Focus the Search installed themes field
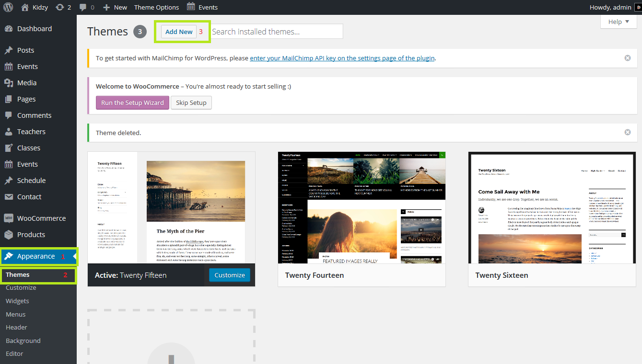The image size is (642, 364). [x=276, y=32]
